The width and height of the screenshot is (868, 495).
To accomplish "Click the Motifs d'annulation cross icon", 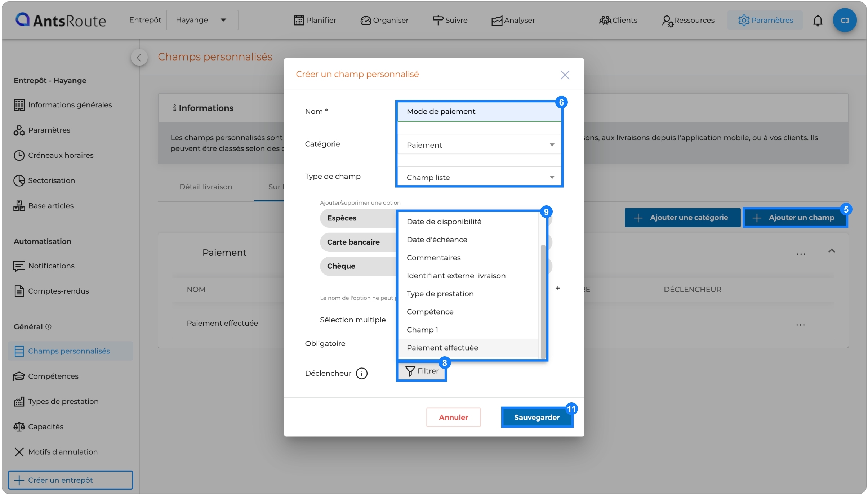I will pyautogui.click(x=19, y=452).
